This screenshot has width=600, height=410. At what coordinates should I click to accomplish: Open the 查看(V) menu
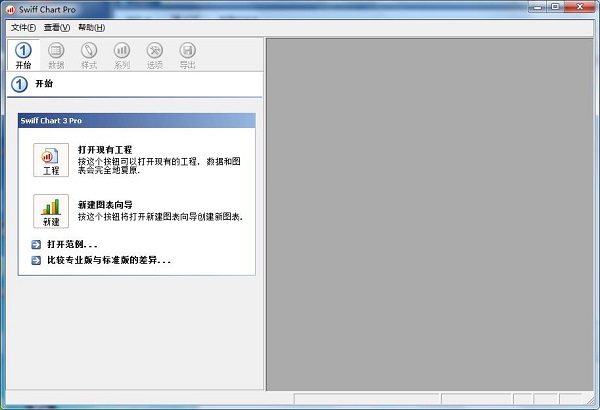(x=57, y=28)
